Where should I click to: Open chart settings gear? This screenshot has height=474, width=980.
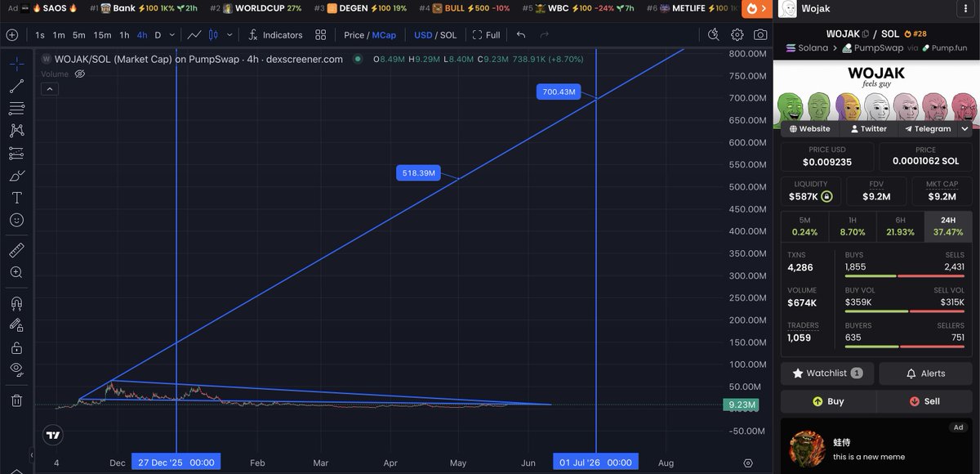point(737,35)
